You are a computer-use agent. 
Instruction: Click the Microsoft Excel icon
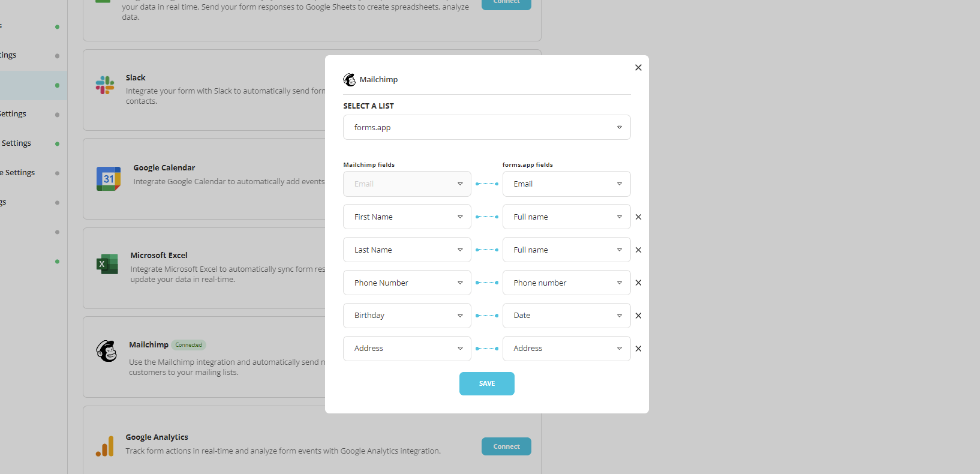click(107, 264)
